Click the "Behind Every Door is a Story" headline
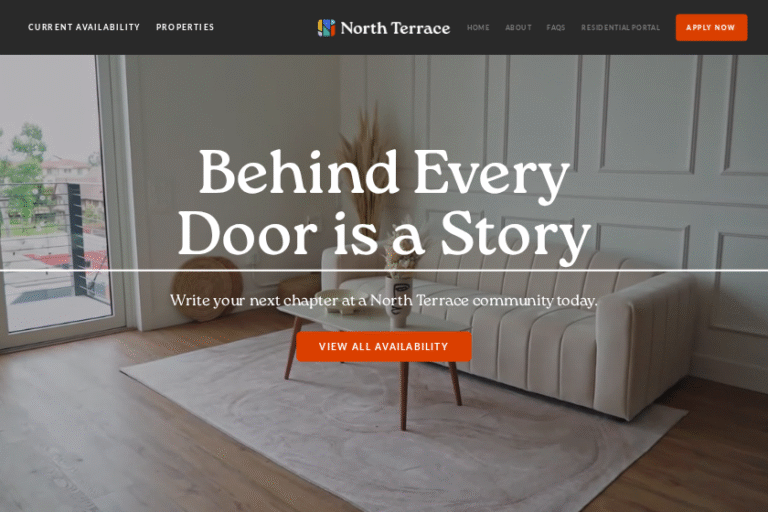 [x=384, y=206]
